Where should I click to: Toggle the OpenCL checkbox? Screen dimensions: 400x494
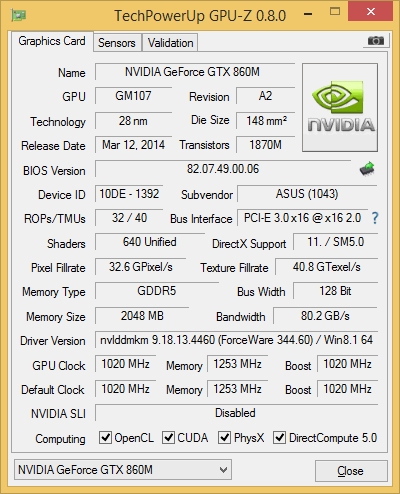tap(105, 437)
